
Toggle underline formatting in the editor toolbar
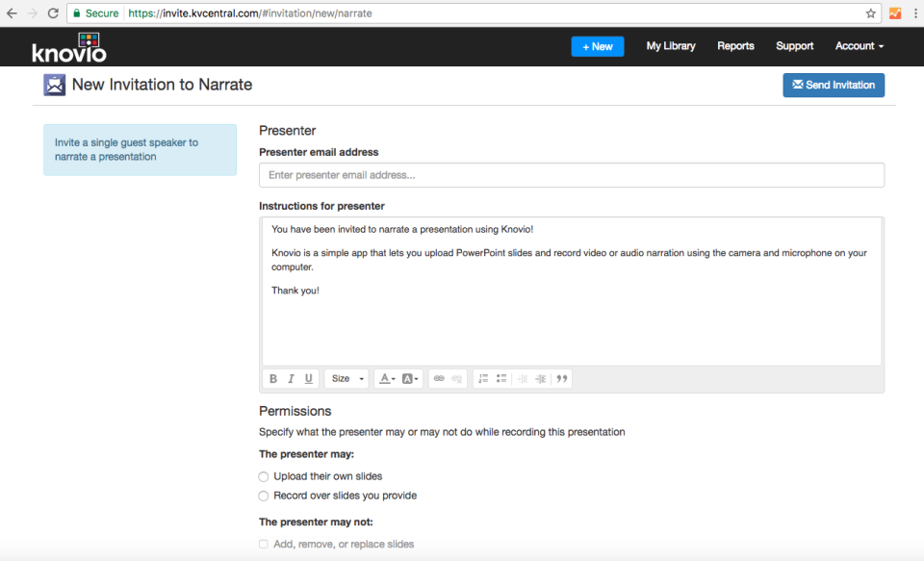coord(308,378)
